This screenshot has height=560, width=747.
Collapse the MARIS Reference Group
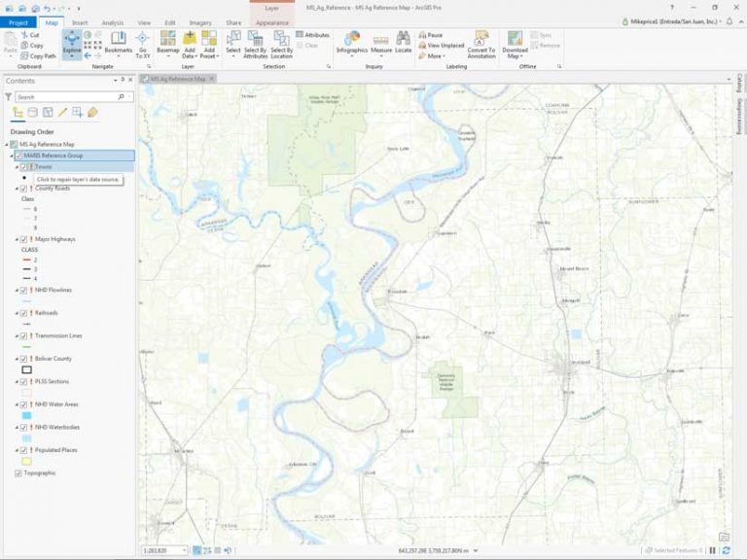click(x=12, y=156)
